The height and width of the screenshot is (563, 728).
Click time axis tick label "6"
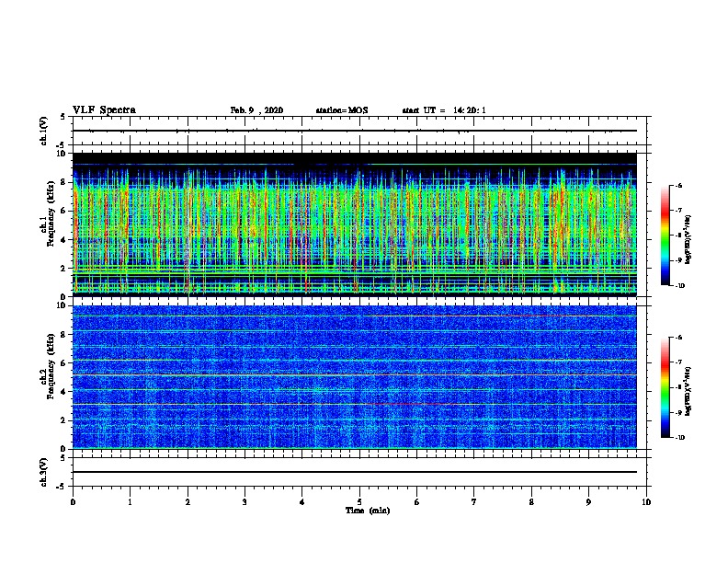click(416, 502)
